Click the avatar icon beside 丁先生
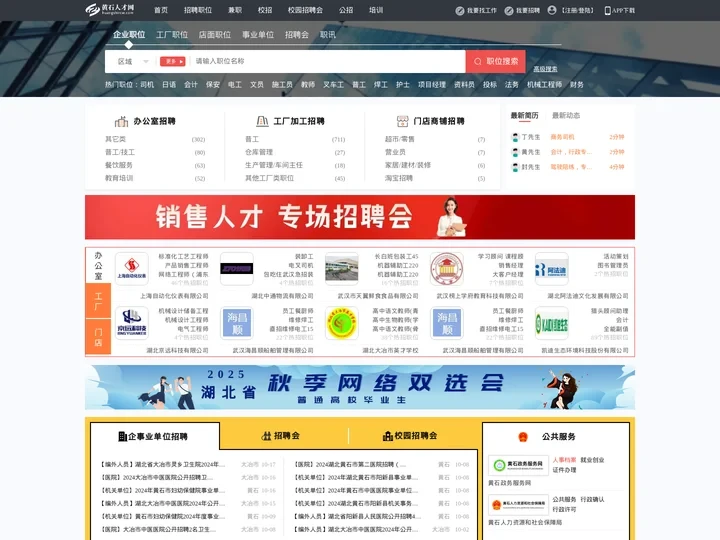 coord(515,137)
